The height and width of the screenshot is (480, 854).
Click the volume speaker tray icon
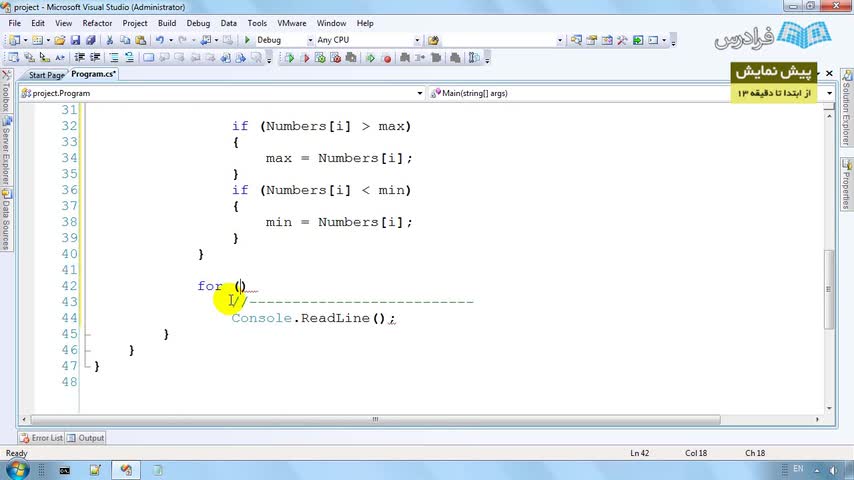833,470
